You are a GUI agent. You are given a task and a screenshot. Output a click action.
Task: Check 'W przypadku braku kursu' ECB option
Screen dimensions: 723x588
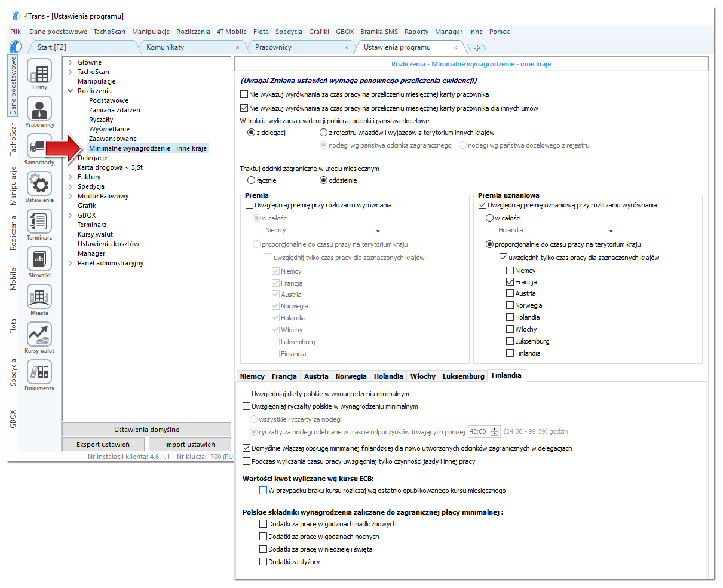click(x=264, y=491)
